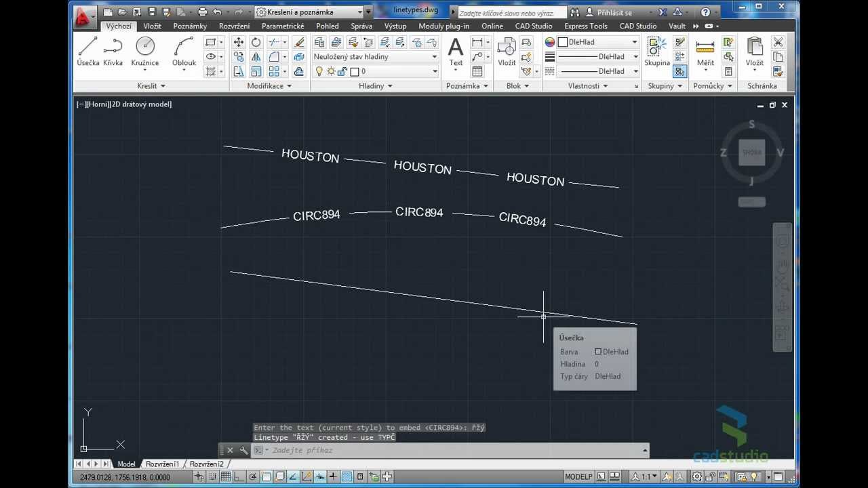Insert a table from Poznámka panel
The height and width of the screenshot is (488, 868).
coord(477,71)
